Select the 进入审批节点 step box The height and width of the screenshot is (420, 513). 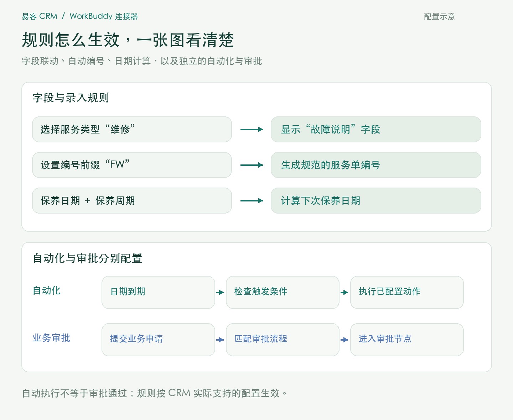coord(407,340)
